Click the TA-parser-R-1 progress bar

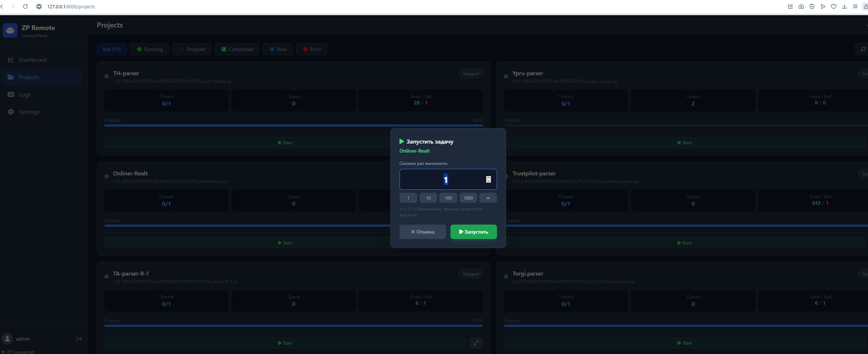click(294, 326)
